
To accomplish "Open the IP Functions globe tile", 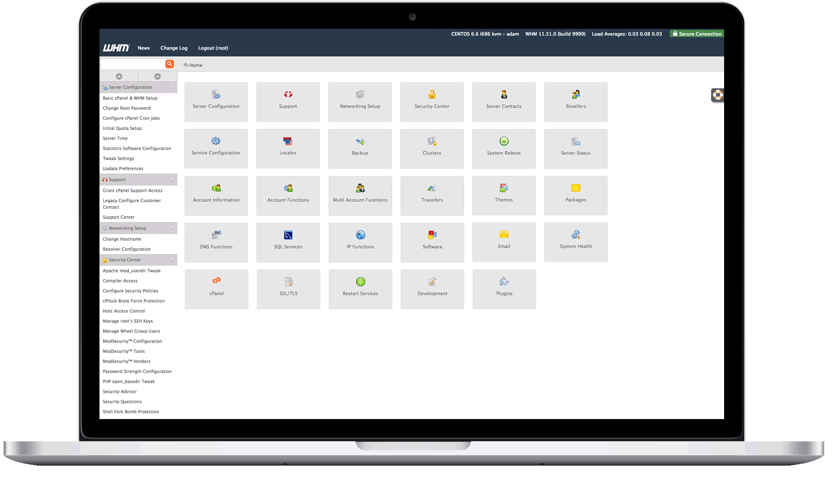I will pos(361,243).
